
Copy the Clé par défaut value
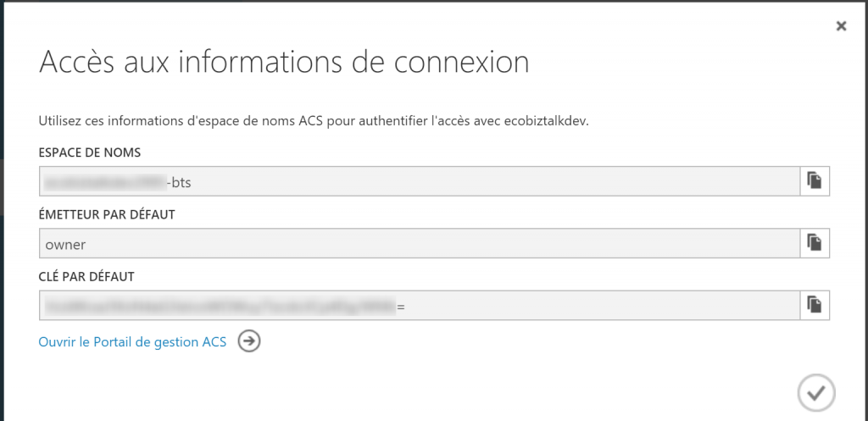click(x=814, y=304)
